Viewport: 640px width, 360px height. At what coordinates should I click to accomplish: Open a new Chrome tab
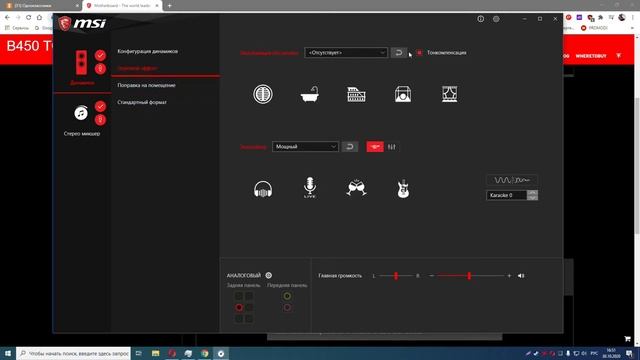click(169, 6)
